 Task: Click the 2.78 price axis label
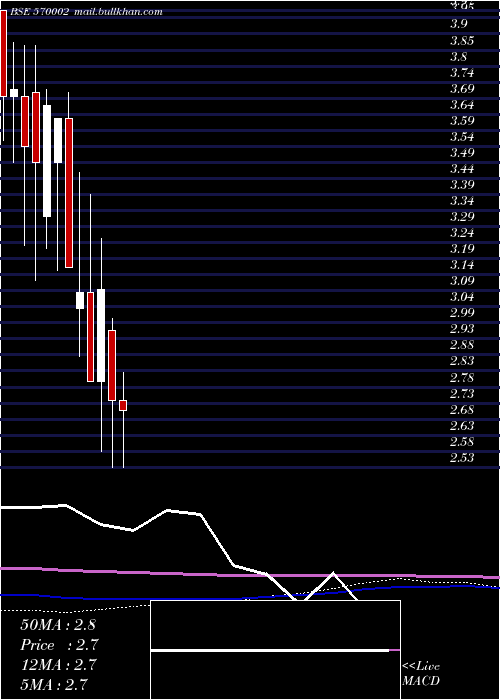[462, 378]
